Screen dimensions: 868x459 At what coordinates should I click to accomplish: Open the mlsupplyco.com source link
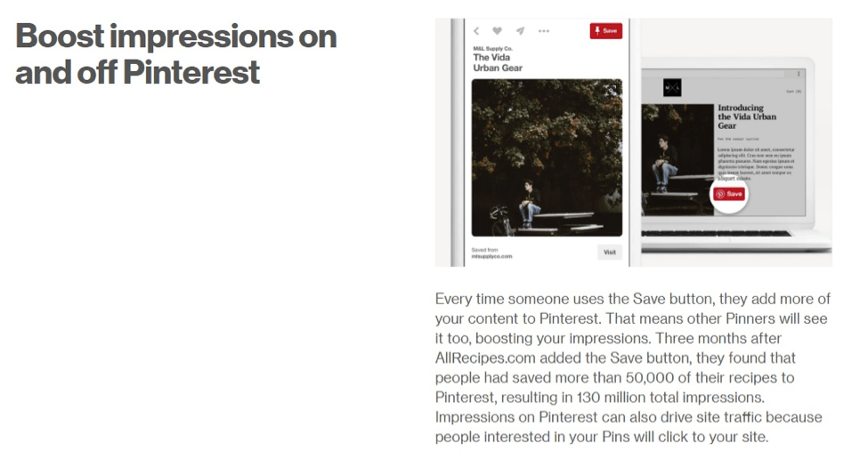pos(491,256)
